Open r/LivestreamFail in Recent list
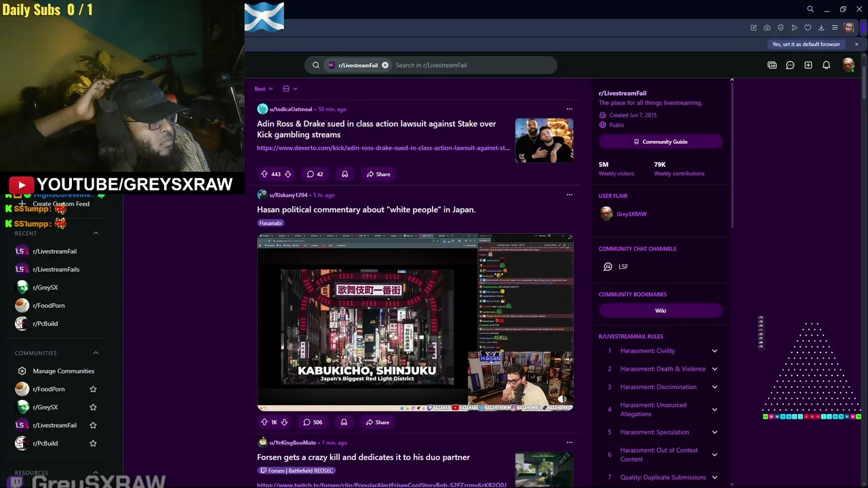Image resolution: width=868 pixels, height=488 pixels. point(56,251)
